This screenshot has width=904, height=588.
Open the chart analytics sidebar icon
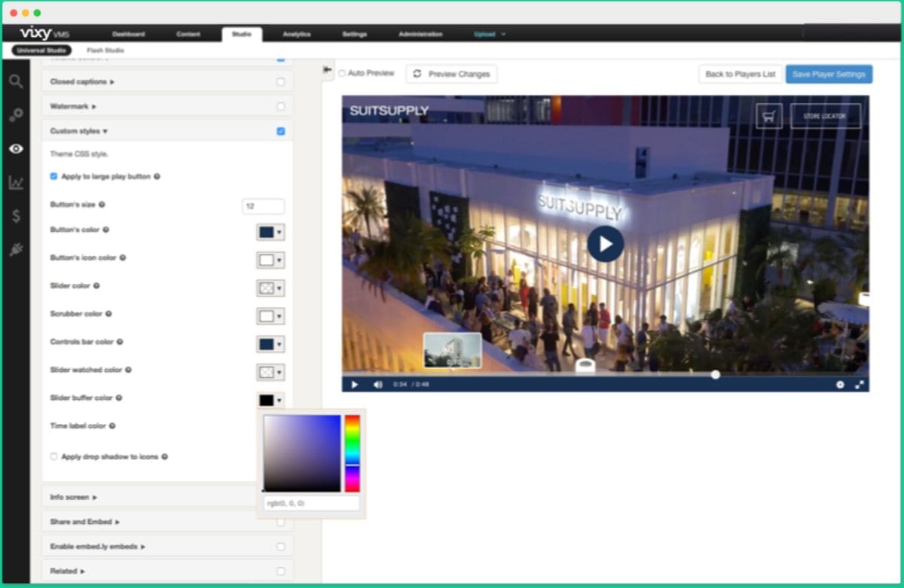tap(16, 182)
